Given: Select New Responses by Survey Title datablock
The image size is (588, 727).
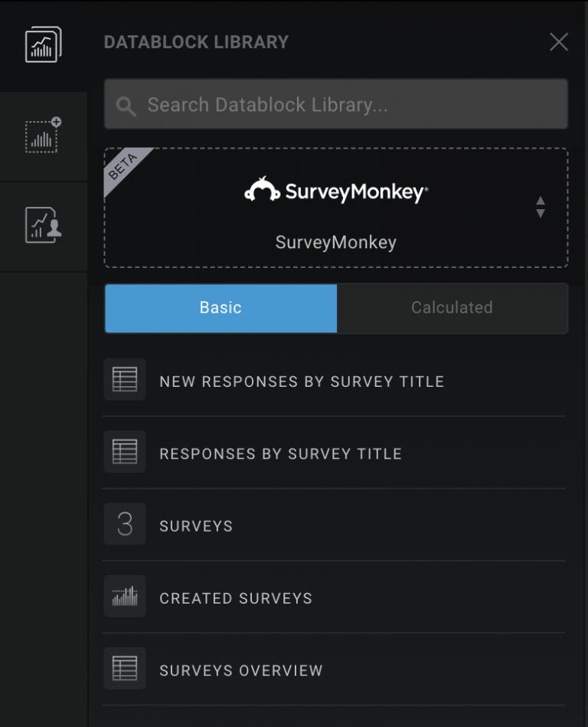Looking at the screenshot, I should point(302,382).
